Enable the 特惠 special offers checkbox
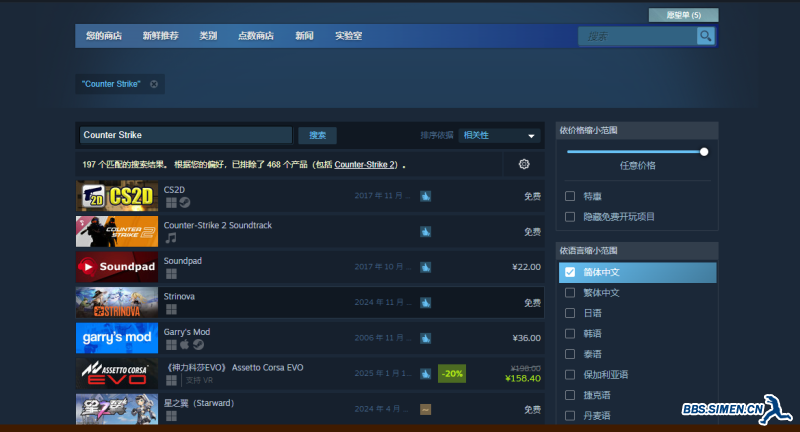The image size is (800, 432). coord(570,196)
